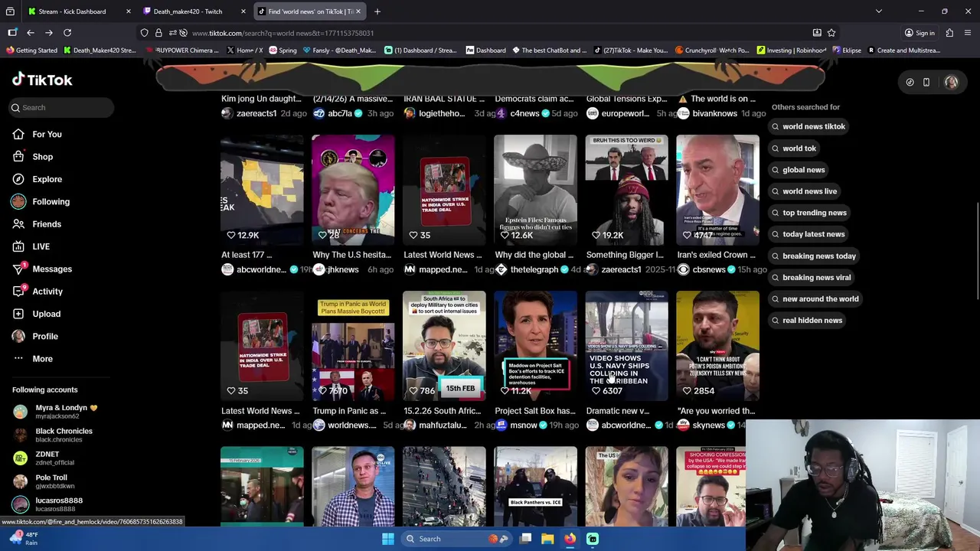Screen dimensions: 980x551
Task: Click the Get app phone icon
Action: [926, 82]
